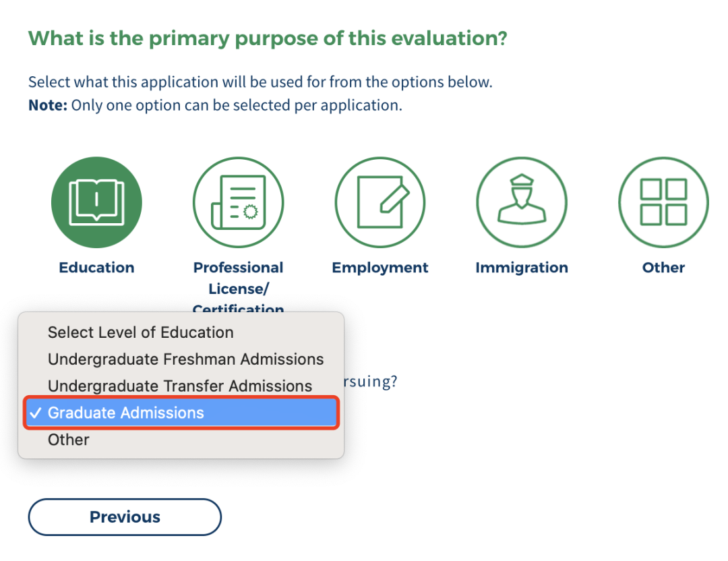Click the checkmark beside Graduate Admissions
The image size is (728, 561).
[x=36, y=413]
